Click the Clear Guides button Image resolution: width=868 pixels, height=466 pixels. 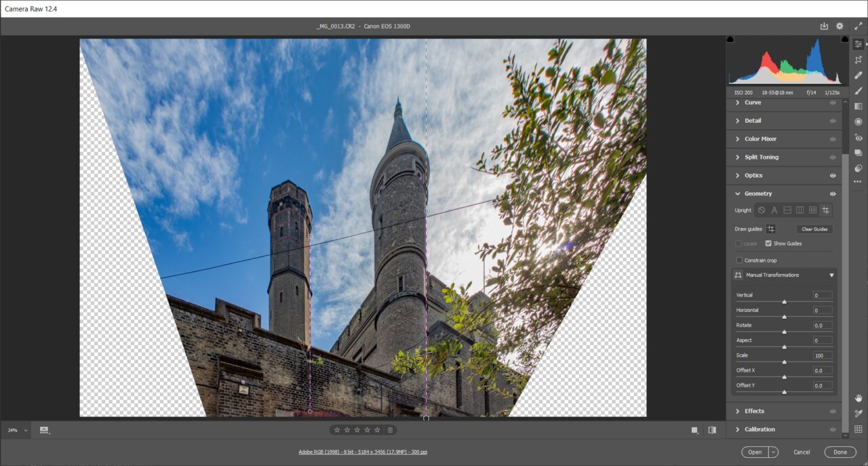[x=814, y=229]
